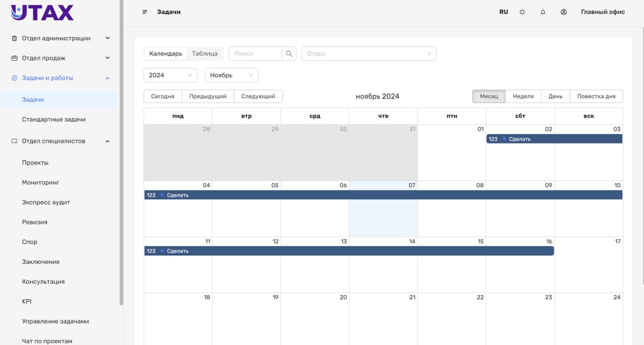Go to Следующий month
This screenshot has width=644, height=345.
coord(258,96)
